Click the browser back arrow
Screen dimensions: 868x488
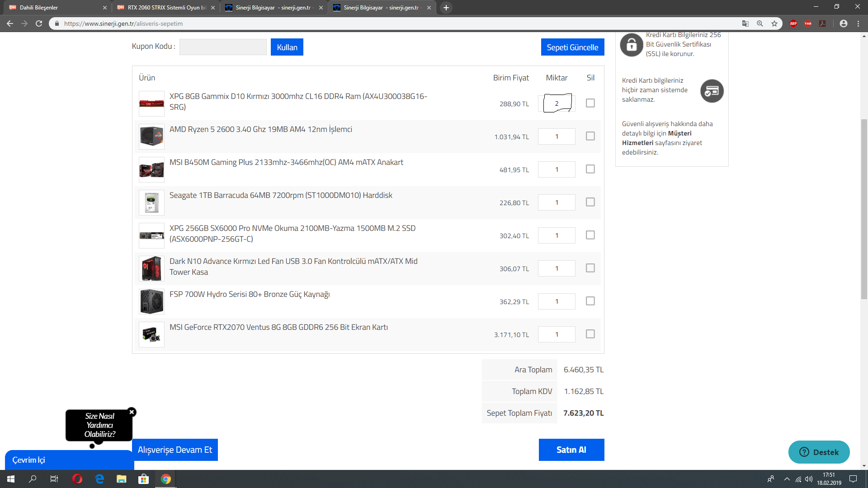point(10,23)
